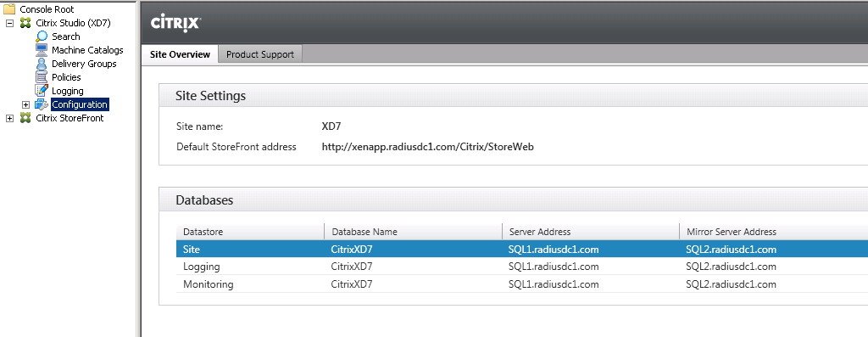The image size is (868, 337).
Task: Click SQL2.radiusdc1.com in the Monitoring row
Action: coord(731,284)
